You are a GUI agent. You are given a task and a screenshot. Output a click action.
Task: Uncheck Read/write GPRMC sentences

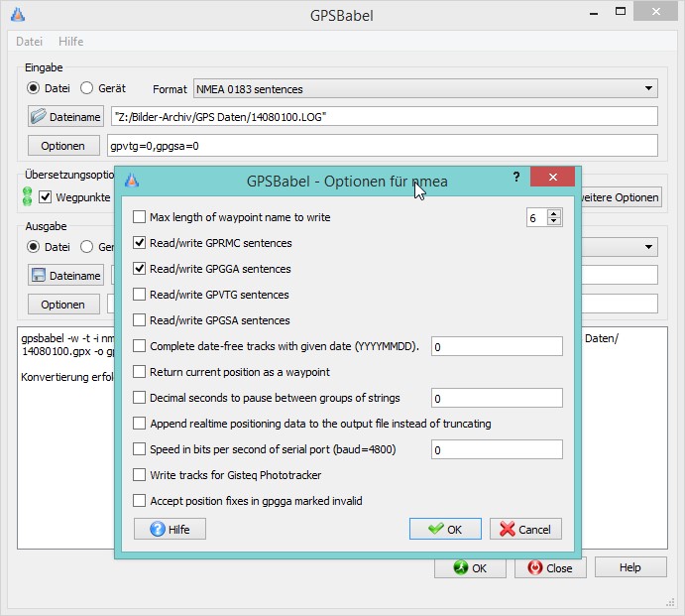point(140,243)
